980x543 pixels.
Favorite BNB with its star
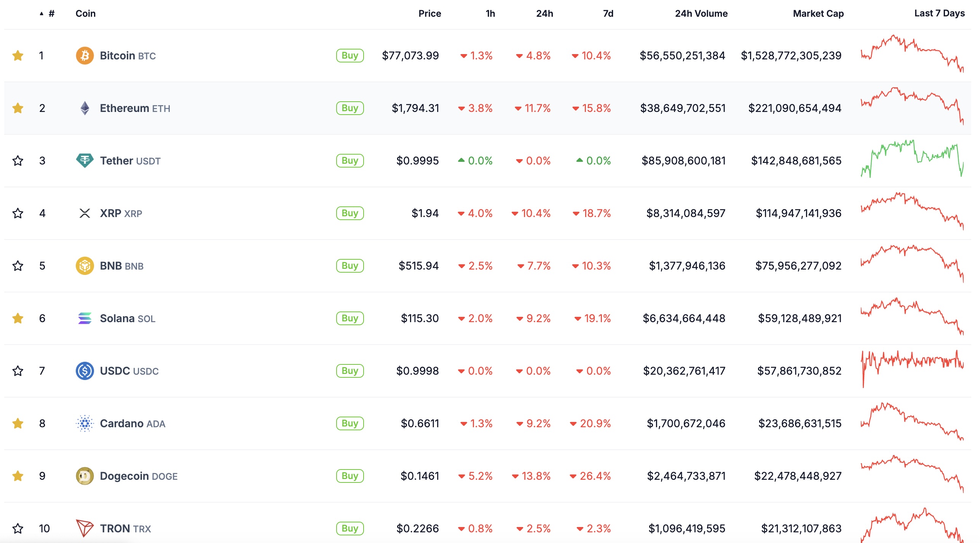tap(18, 266)
